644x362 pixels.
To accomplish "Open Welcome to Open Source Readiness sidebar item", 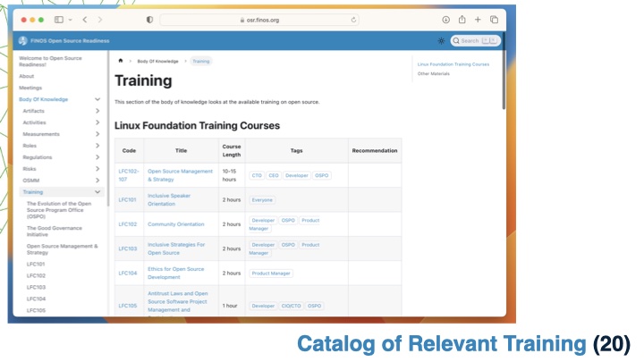I will click(x=50, y=61).
